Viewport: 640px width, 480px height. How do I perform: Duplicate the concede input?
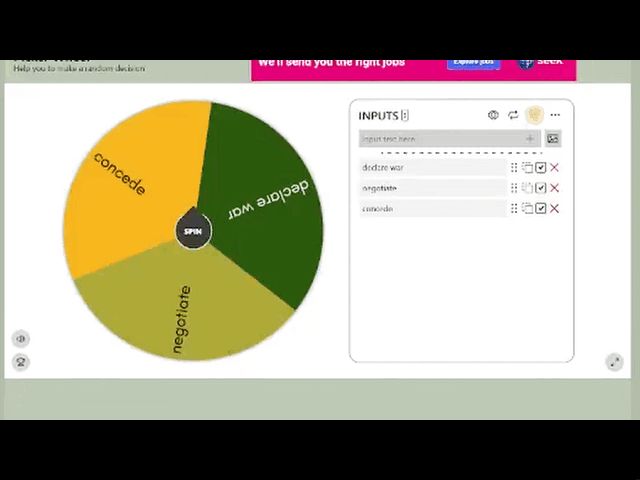pos(527,208)
